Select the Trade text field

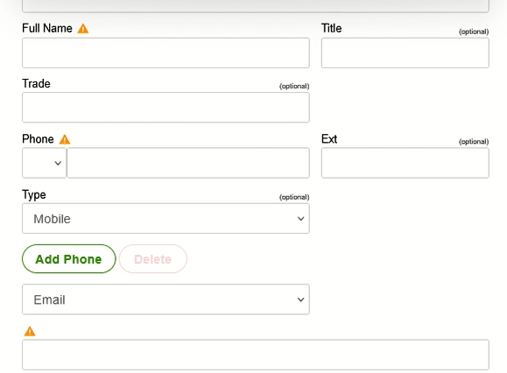(166, 108)
